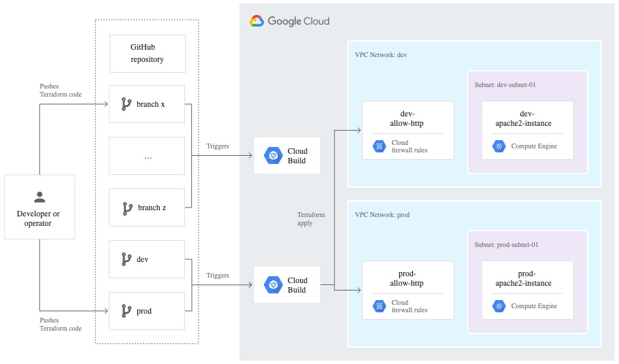Click the lower 'Triggers' arrow label
This screenshot has width=619, height=364.
(218, 275)
